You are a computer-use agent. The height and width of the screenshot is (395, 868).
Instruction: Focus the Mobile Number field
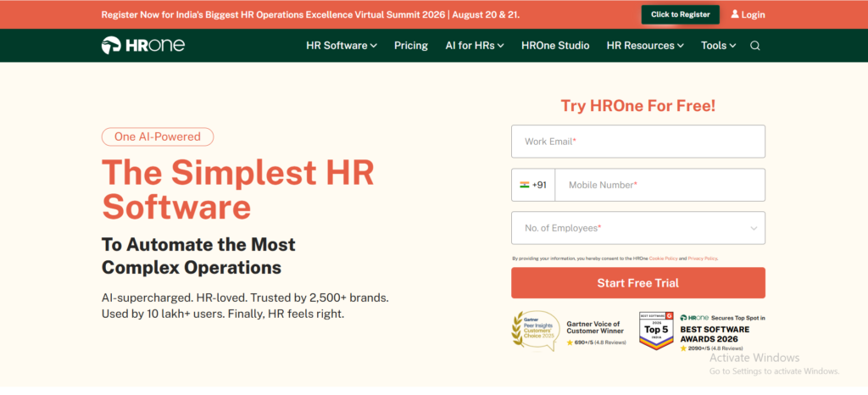[659, 185]
